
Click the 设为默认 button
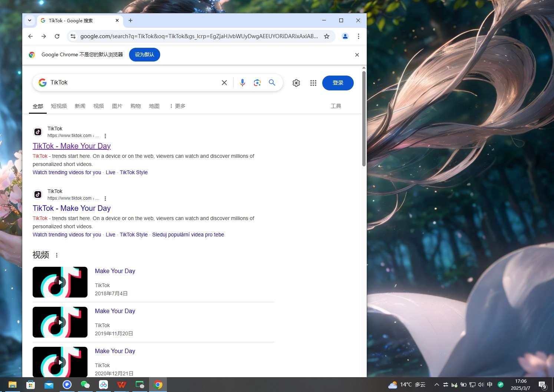point(145,54)
